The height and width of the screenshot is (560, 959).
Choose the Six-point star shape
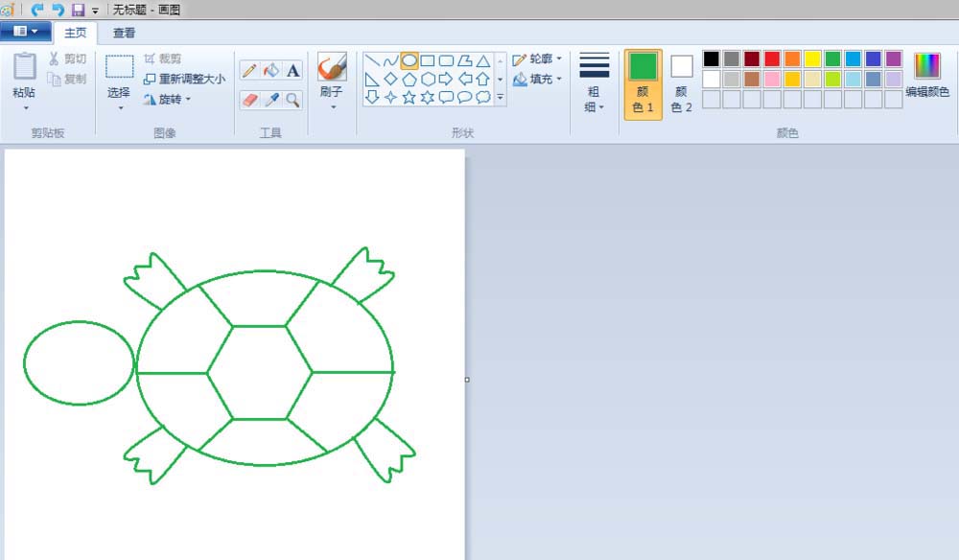pos(428,97)
